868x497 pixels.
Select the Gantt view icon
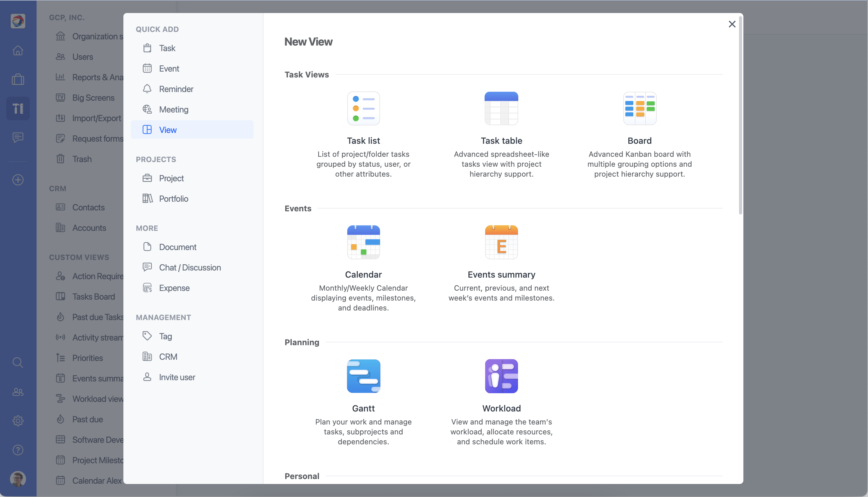[x=363, y=376]
